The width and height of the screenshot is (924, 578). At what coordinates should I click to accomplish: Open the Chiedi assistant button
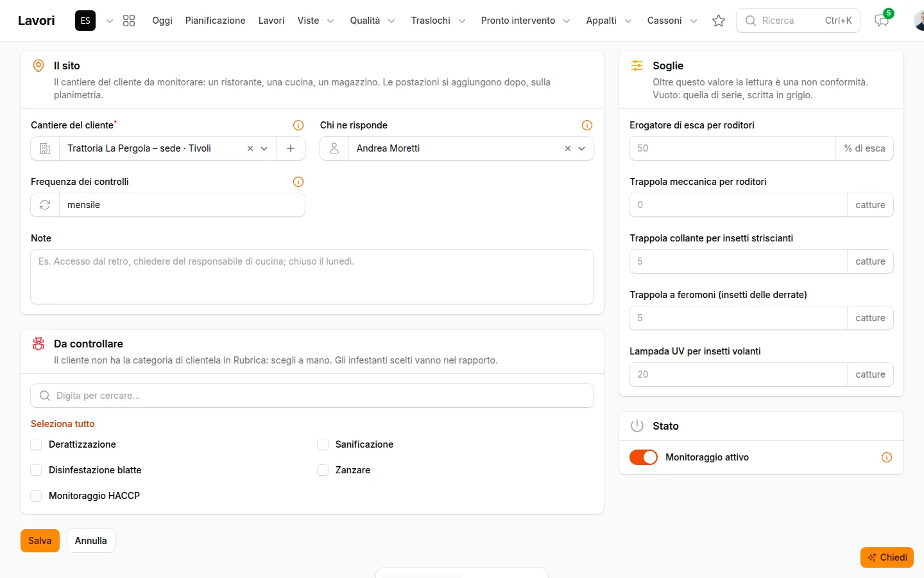887,557
